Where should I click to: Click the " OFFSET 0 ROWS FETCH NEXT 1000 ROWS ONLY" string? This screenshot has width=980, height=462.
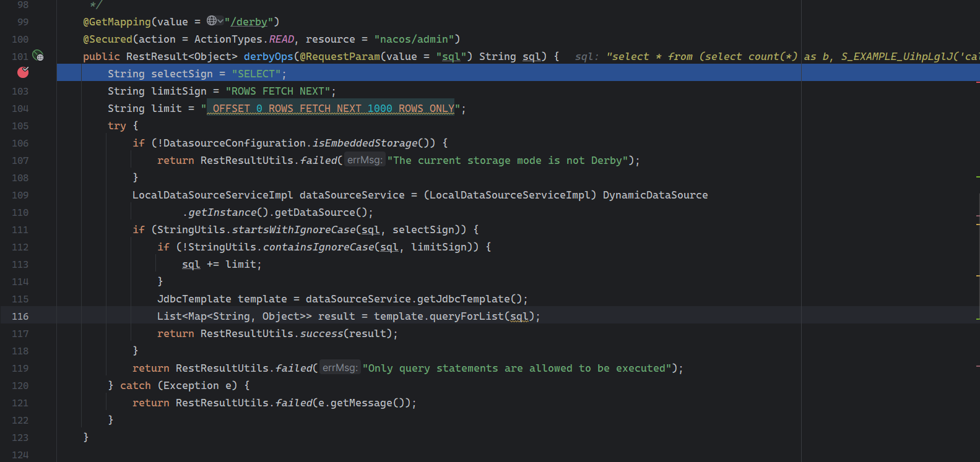331,108
